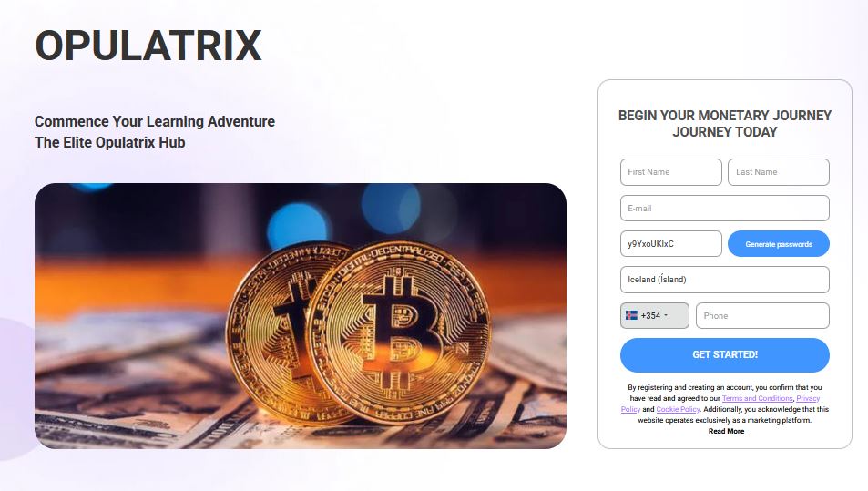Focus the First Name field
This screenshot has width=868, height=491.
coord(671,172)
